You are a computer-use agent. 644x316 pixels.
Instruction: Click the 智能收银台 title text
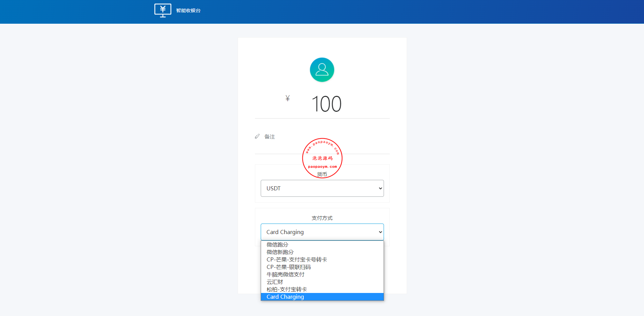(x=188, y=10)
